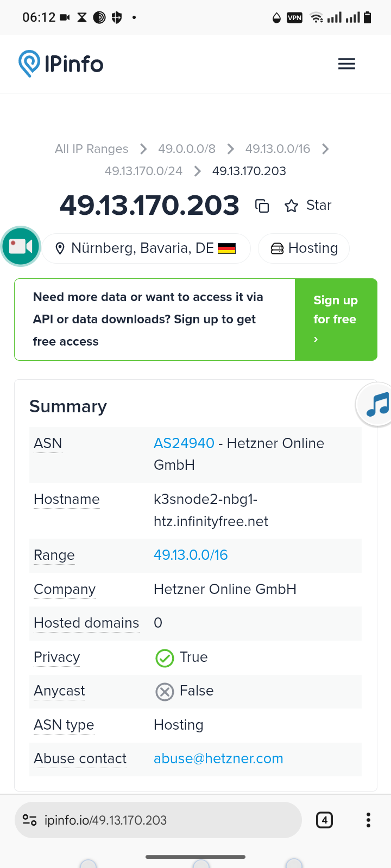The image size is (391, 868).
Task: Open range 49.13.0.0/16 in Summary
Action: point(191,555)
